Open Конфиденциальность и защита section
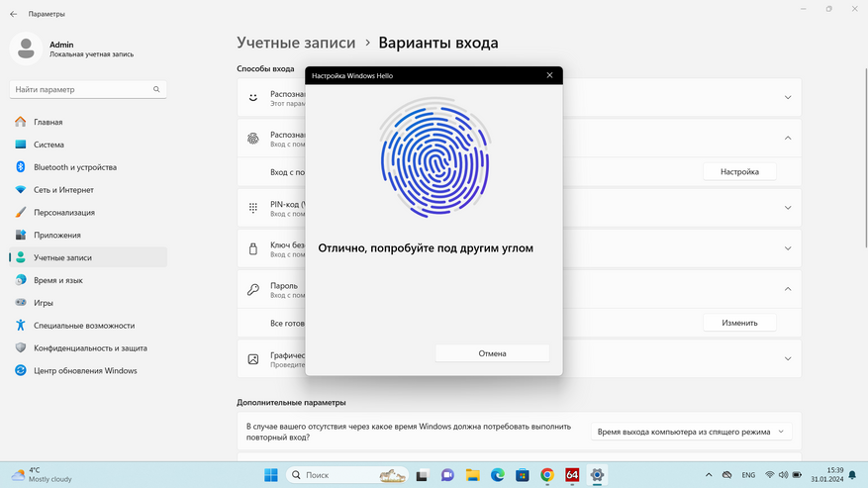 (x=90, y=348)
